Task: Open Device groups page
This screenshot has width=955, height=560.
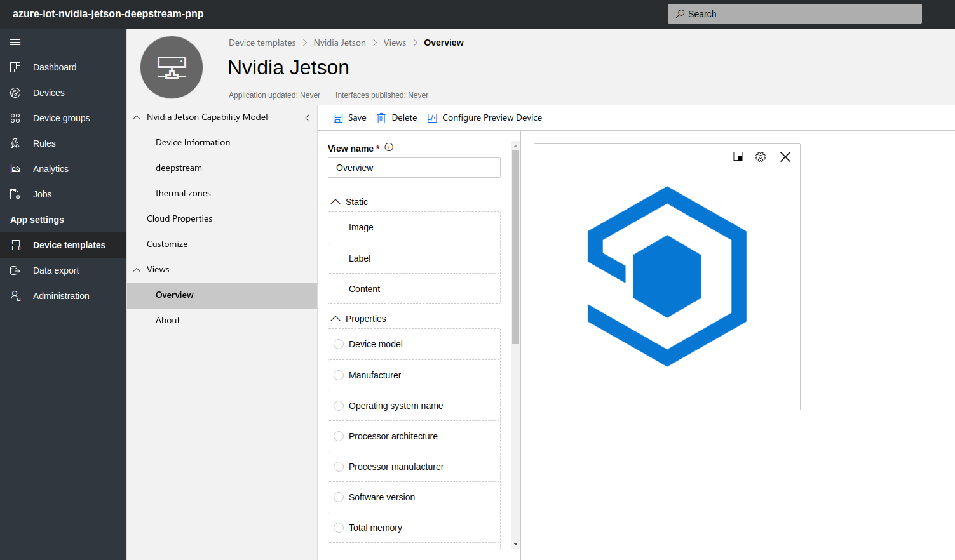Action: (63, 118)
